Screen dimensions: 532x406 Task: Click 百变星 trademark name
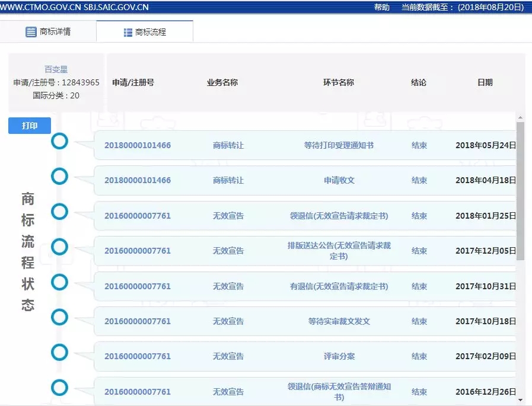(56, 69)
